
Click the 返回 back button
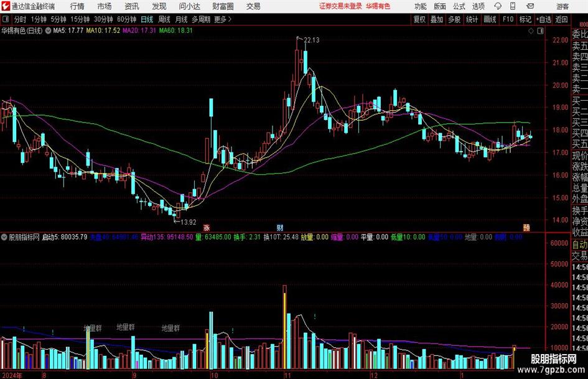[561, 19]
